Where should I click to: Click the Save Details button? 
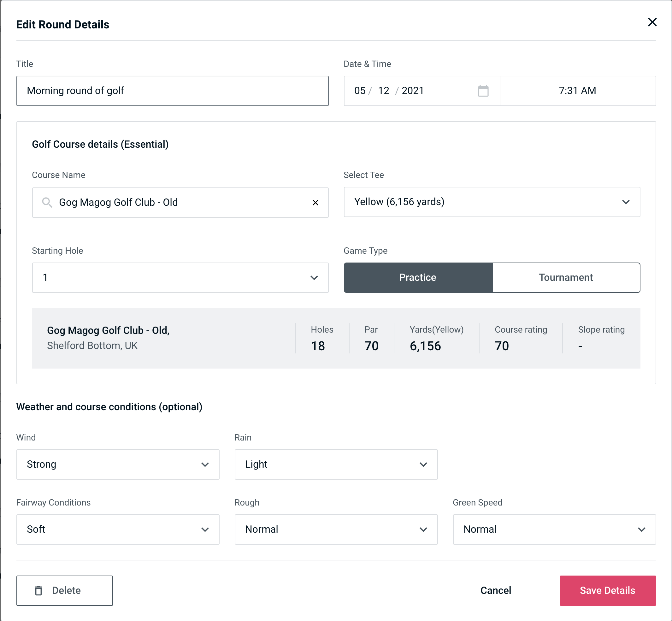607,590
